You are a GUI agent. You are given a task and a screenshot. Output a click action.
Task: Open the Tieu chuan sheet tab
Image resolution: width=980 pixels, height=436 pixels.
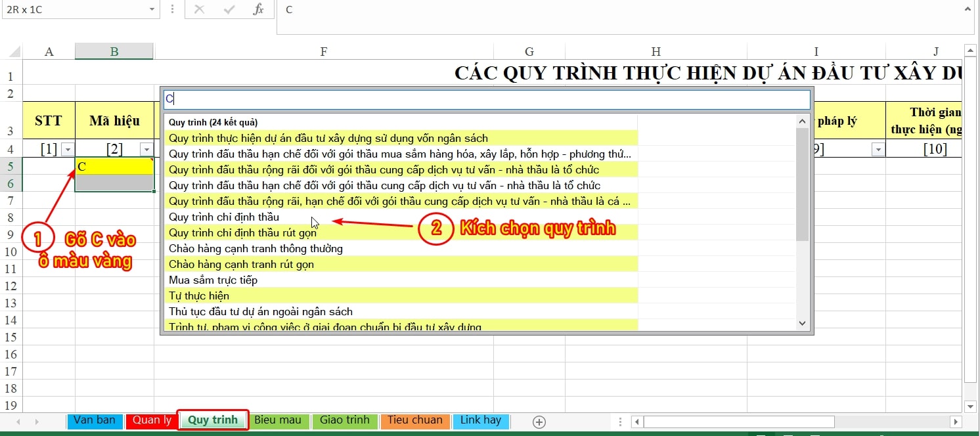pyautogui.click(x=414, y=420)
